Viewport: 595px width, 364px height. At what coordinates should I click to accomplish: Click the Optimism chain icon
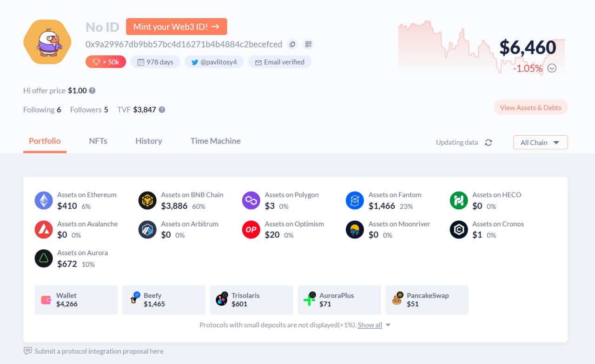(x=251, y=230)
